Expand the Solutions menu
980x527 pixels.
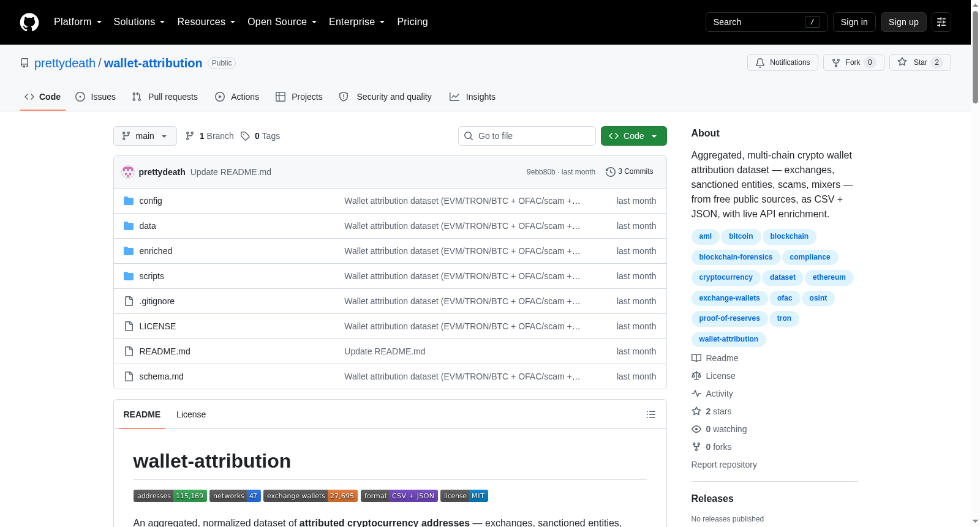point(139,22)
